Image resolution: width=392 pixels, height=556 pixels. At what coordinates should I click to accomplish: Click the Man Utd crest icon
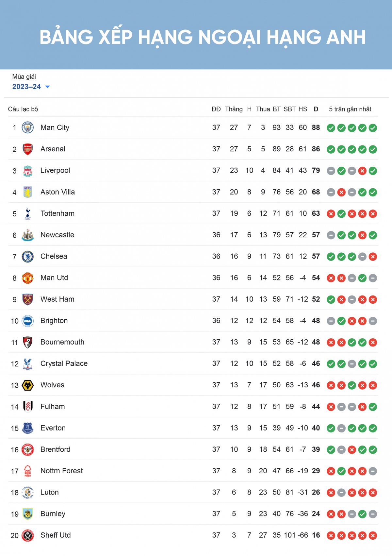click(x=28, y=278)
